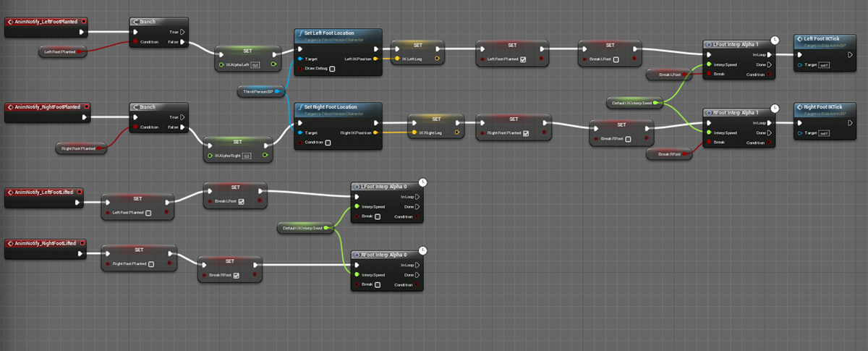The height and width of the screenshot is (351, 868).
Task: Click the True pin of the Branch fed by AnimNotify_RightFootPlanted
Action: [x=182, y=117]
